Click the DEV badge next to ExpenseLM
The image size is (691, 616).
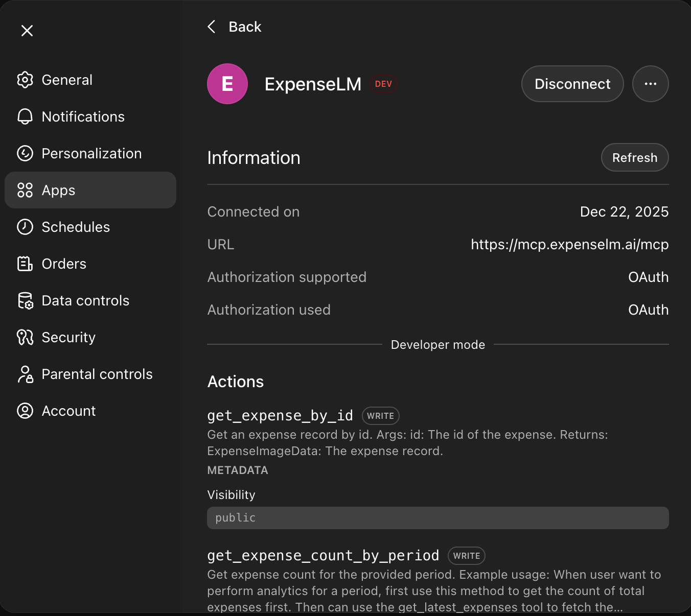(x=383, y=84)
